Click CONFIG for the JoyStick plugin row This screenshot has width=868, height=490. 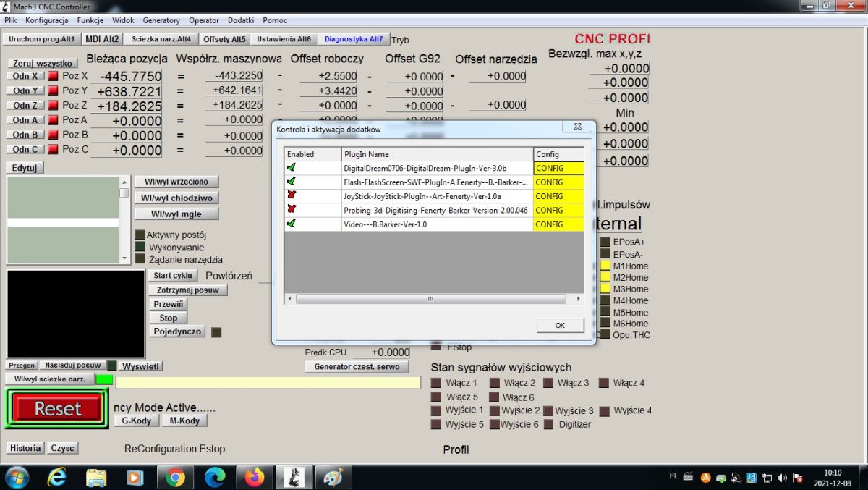tap(559, 195)
